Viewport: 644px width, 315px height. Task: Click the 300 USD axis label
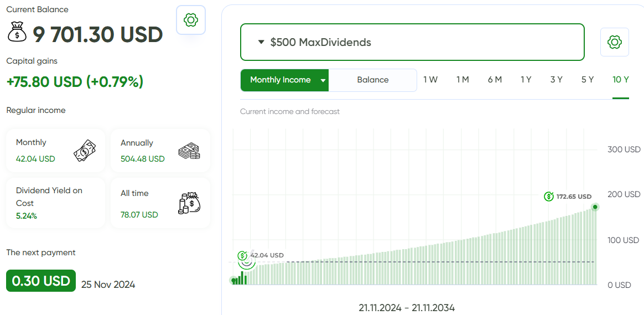pyautogui.click(x=624, y=149)
